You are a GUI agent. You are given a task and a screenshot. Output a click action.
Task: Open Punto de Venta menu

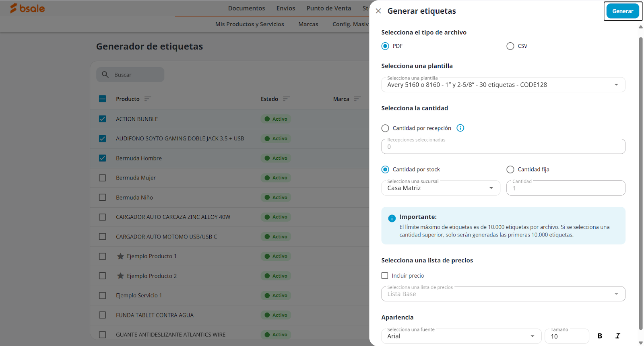pyautogui.click(x=329, y=8)
